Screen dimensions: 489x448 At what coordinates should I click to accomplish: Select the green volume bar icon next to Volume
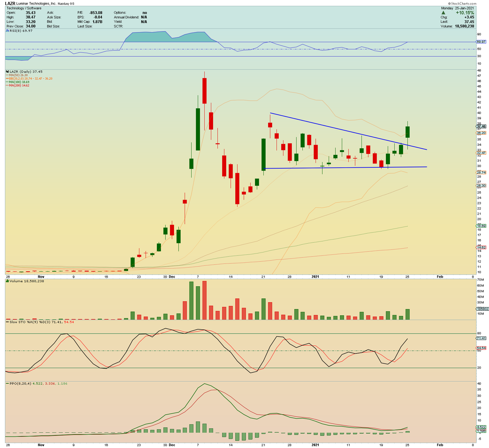(7, 281)
